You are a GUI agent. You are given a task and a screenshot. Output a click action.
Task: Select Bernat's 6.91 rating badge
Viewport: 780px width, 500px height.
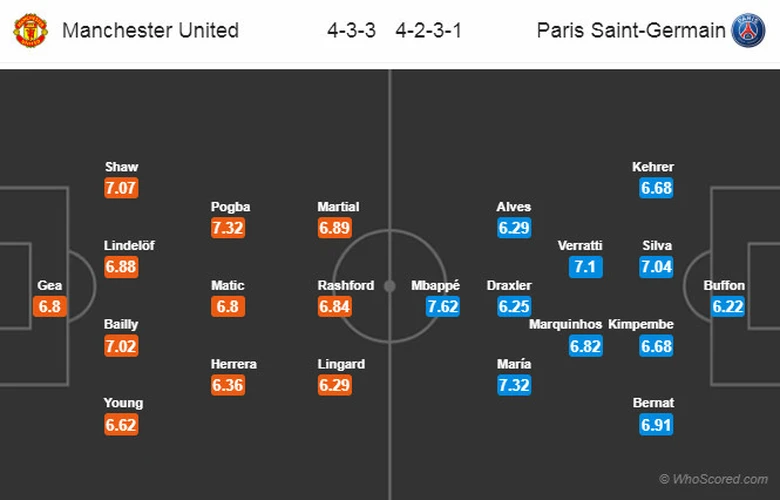coord(654,424)
